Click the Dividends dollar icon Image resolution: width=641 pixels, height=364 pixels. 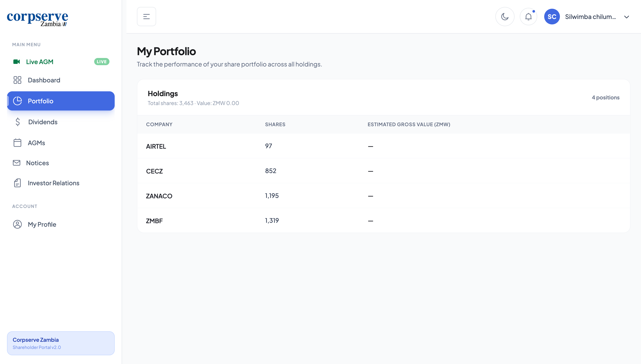click(17, 122)
